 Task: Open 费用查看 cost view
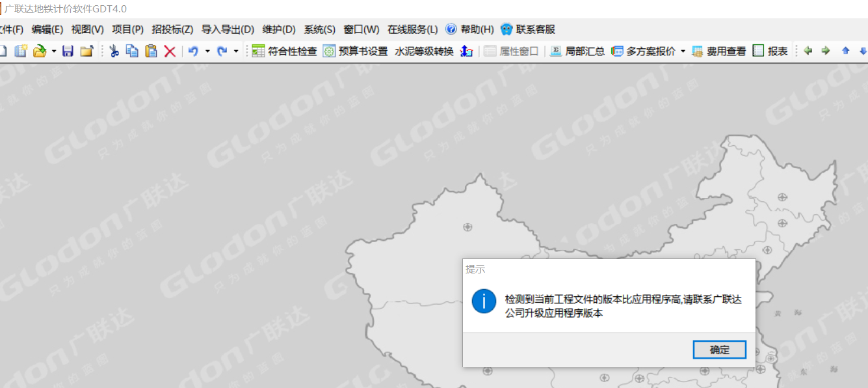tap(719, 51)
